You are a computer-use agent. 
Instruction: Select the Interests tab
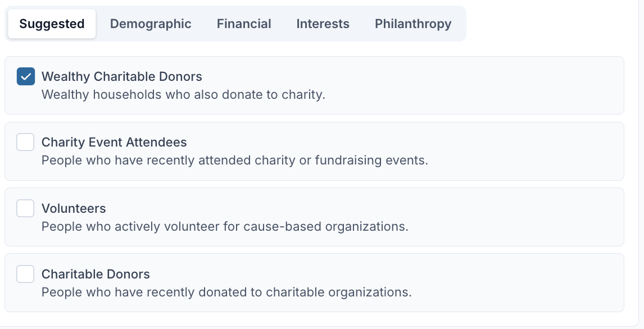click(323, 24)
